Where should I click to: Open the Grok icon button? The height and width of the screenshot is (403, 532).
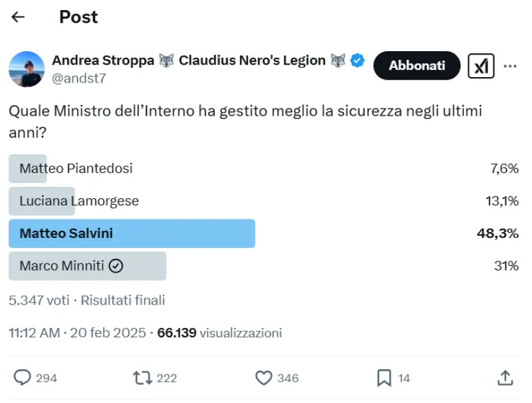pos(481,66)
